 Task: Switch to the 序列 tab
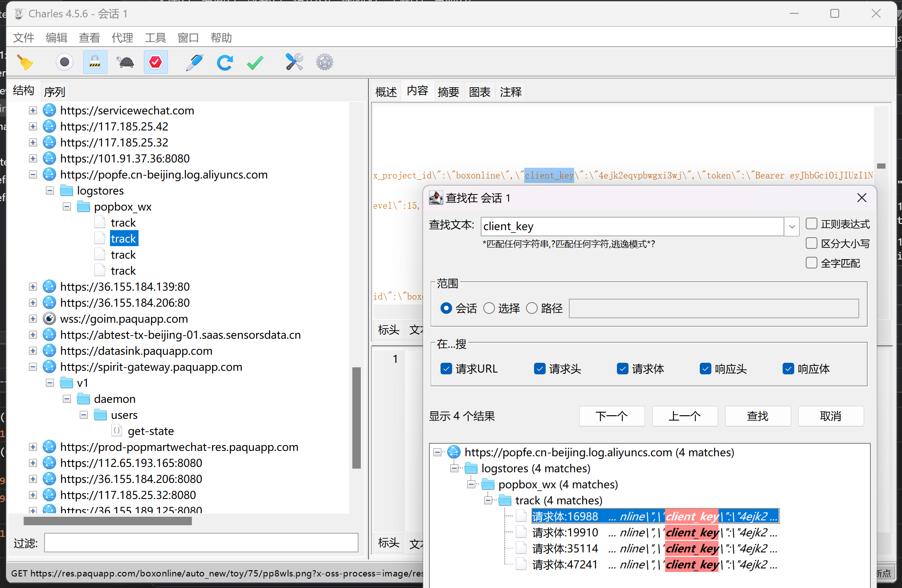tap(55, 92)
